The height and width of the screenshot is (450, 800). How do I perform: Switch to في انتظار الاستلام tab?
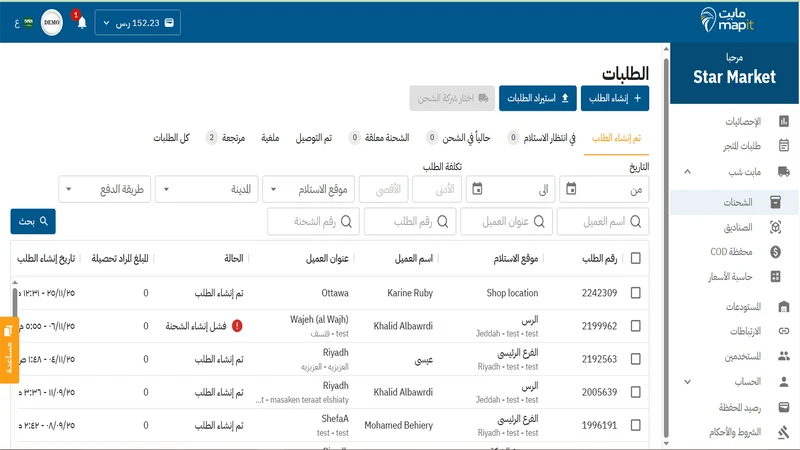click(542, 138)
